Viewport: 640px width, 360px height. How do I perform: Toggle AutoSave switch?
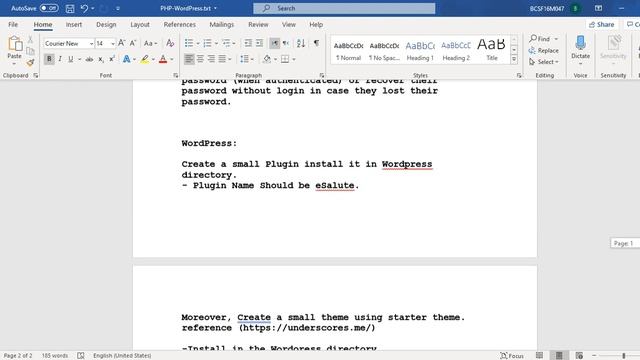click(49, 8)
